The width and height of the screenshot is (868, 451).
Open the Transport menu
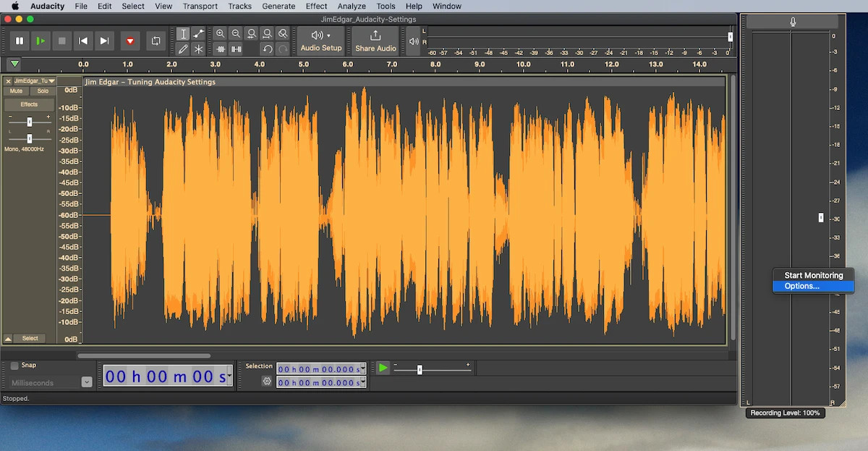tap(200, 6)
